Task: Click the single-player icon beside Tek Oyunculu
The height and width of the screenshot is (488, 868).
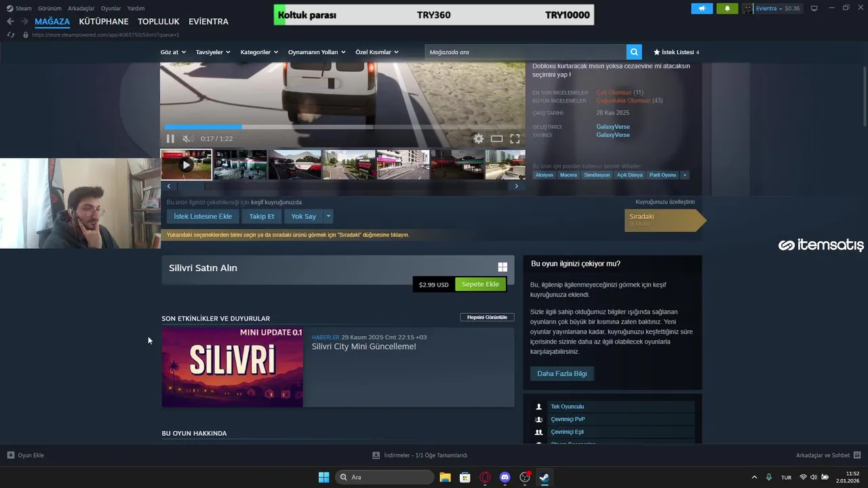Action: click(539, 407)
